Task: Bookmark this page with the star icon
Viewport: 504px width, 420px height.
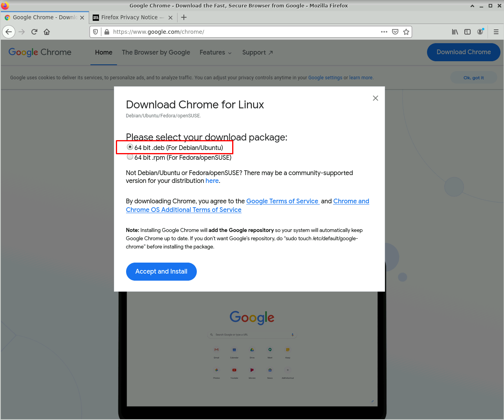Action: pyautogui.click(x=406, y=32)
